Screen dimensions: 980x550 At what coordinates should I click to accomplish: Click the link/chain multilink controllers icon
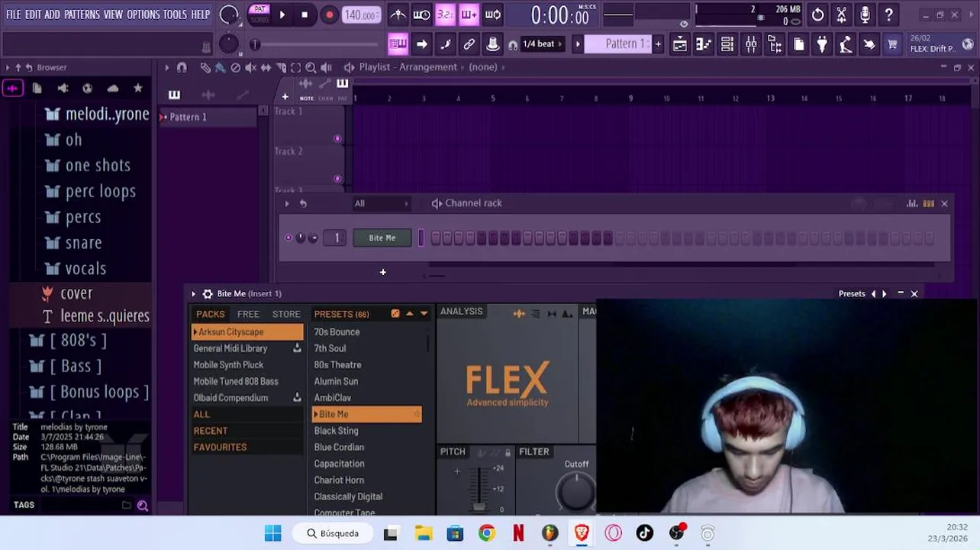click(x=469, y=44)
